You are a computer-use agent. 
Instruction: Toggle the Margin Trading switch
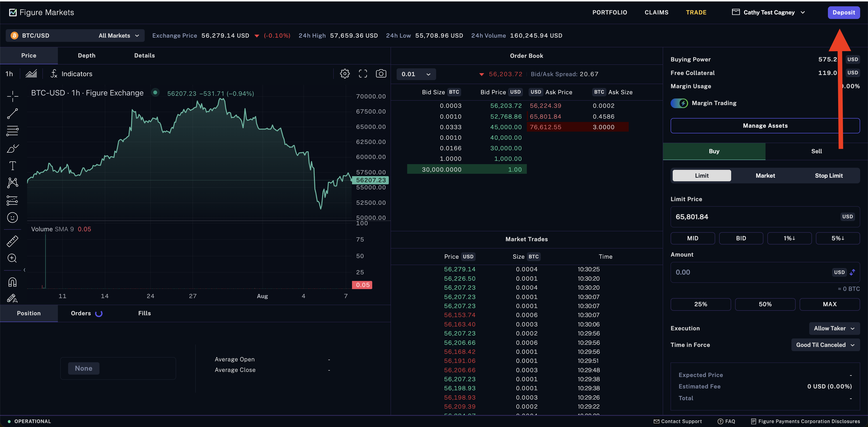(x=679, y=103)
